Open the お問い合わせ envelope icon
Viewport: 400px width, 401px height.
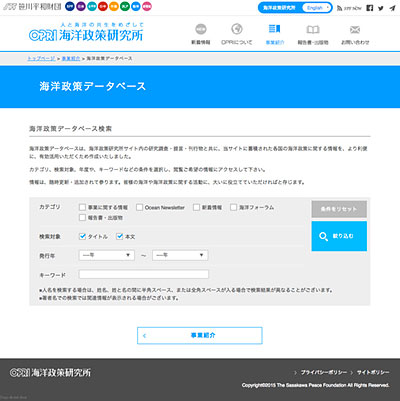(355, 29)
